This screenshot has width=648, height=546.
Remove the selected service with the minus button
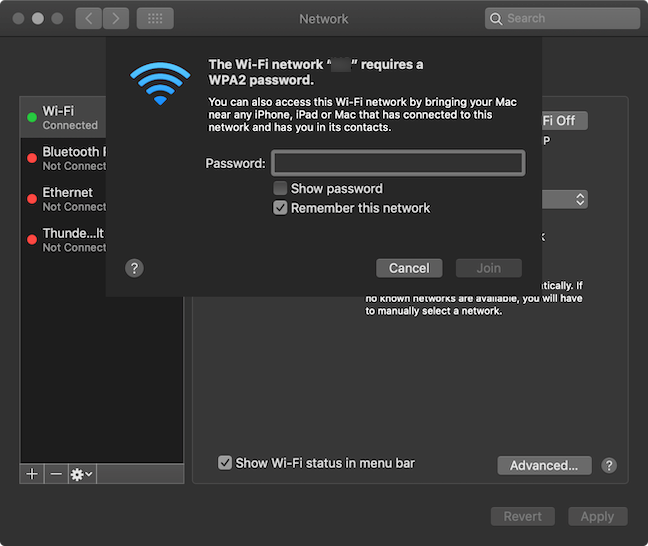[56, 474]
